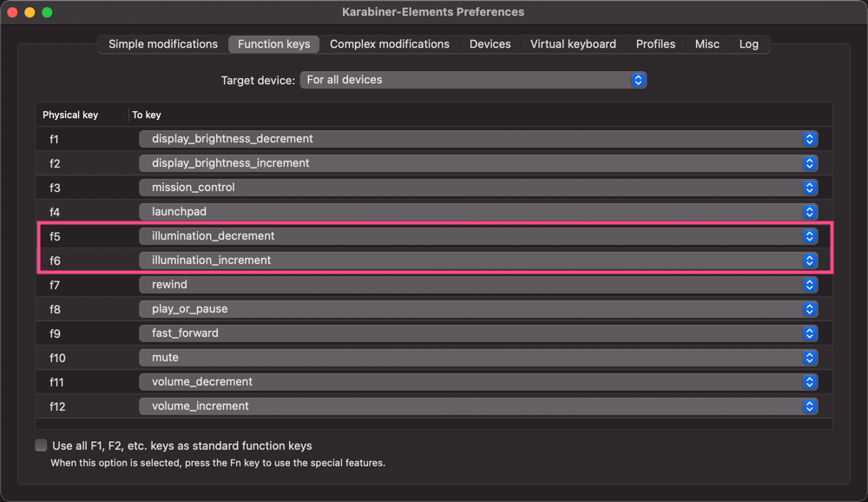Enable use F1, F2 as standard function keys
868x502 pixels.
(41, 446)
